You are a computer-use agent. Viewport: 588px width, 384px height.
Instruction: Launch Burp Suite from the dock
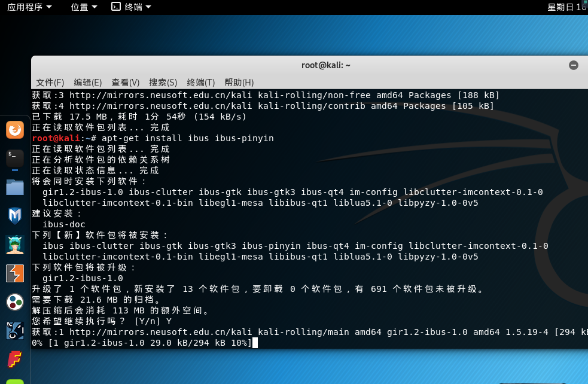pos(15,273)
